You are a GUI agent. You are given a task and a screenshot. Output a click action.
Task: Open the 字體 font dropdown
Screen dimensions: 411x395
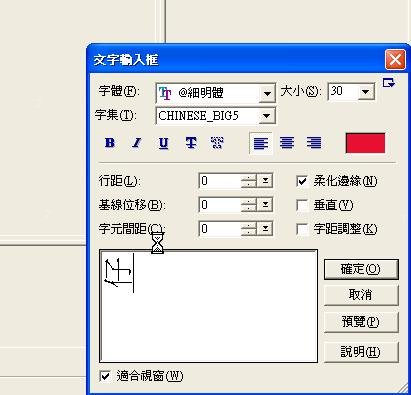coord(267,93)
